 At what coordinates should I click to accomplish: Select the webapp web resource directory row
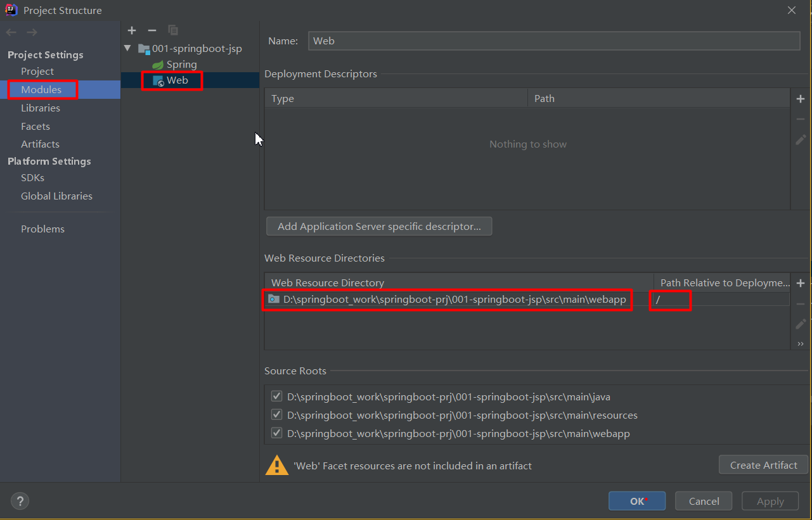454,299
